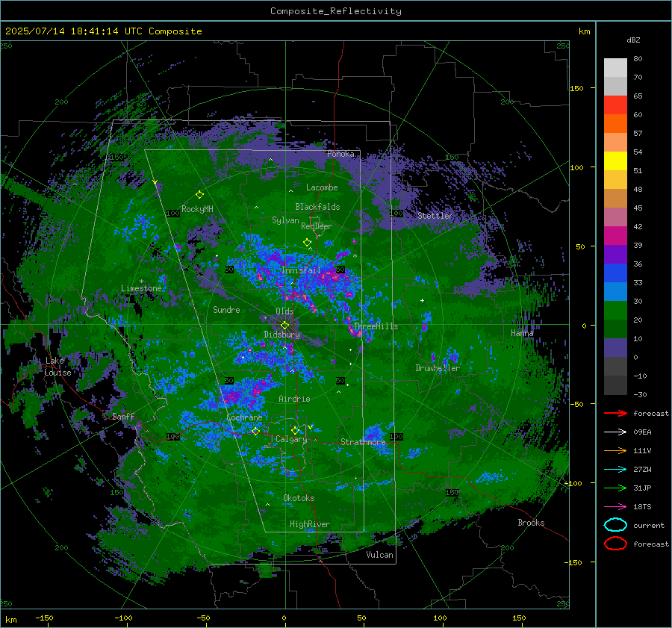This screenshot has height=628, width=672.
Task: Click the Vulcan city label
Action: (379, 555)
